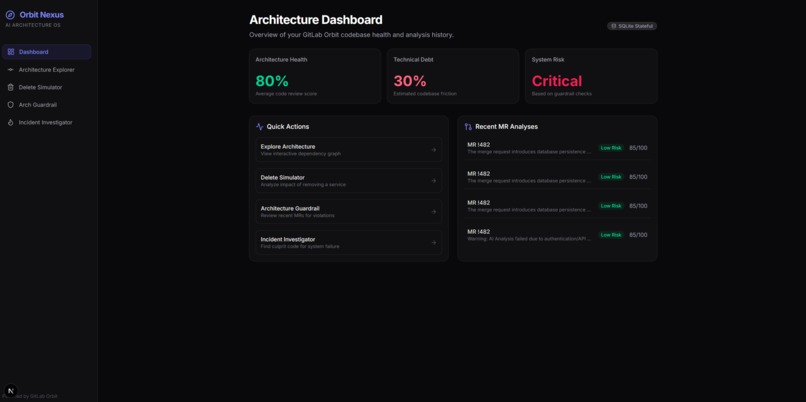Click the 30% technical debt value

click(410, 81)
